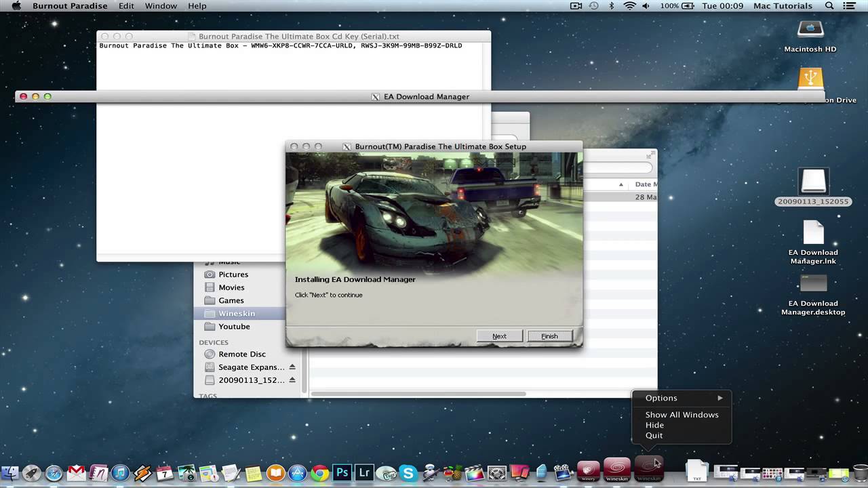Choose Show All Windows in dock menu
Viewport: 868px width, 488px height.
pyautogui.click(x=682, y=415)
